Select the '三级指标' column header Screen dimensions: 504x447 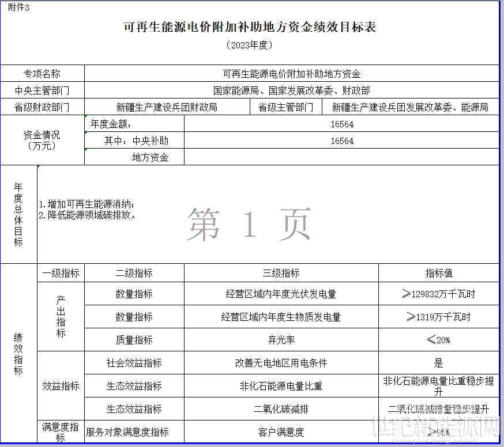(281, 273)
